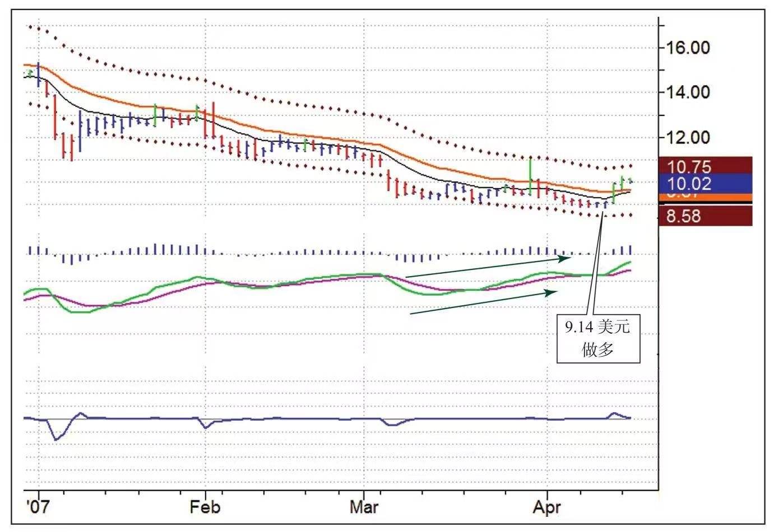Screen dimensions: 783x532
Task: Click the 12.00 price axis label
Action: pos(687,137)
